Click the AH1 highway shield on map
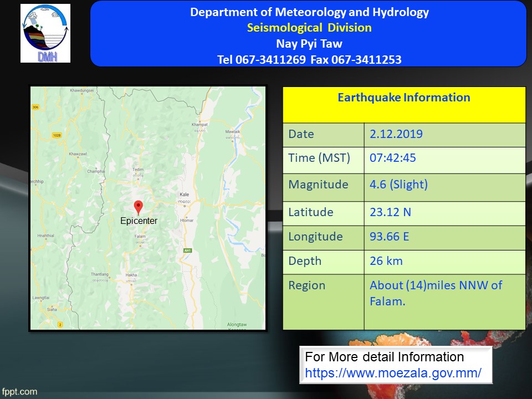Screen dimensions: 532x399 (186, 251)
